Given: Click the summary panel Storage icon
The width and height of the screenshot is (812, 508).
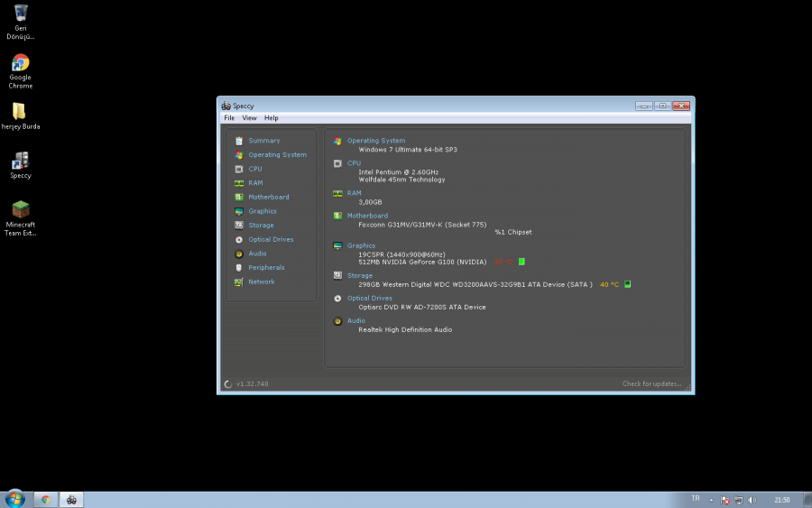Looking at the screenshot, I should click(337, 275).
